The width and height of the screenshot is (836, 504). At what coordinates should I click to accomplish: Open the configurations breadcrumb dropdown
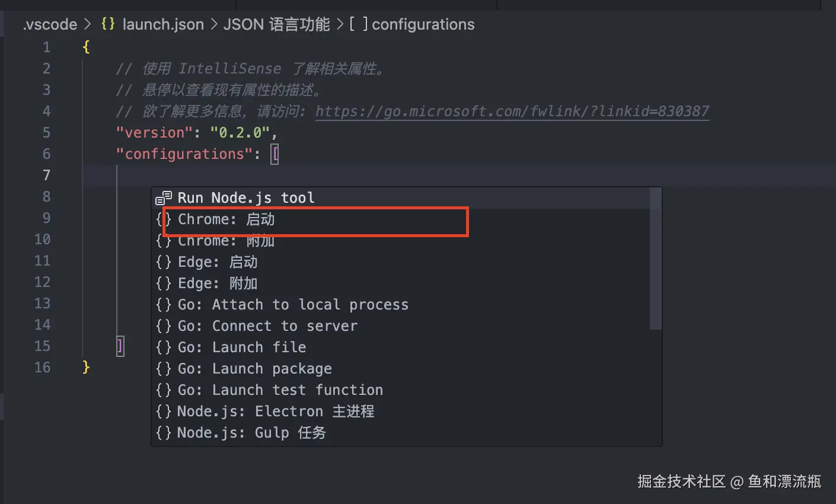click(423, 24)
